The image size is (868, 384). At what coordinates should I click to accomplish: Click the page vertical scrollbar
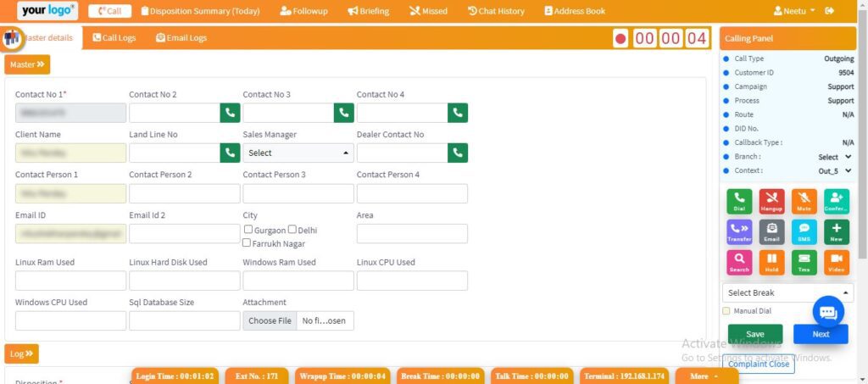[862, 133]
